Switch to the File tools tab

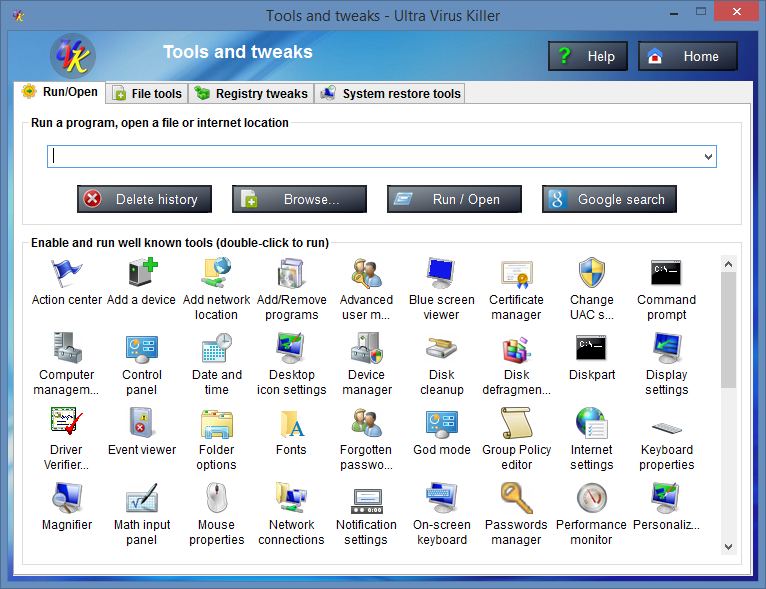point(148,93)
